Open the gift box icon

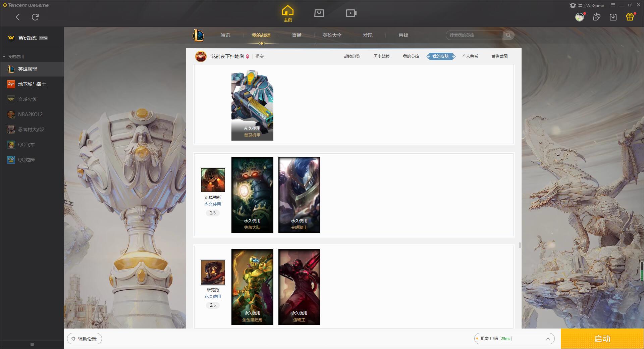[x=630, y=17]
